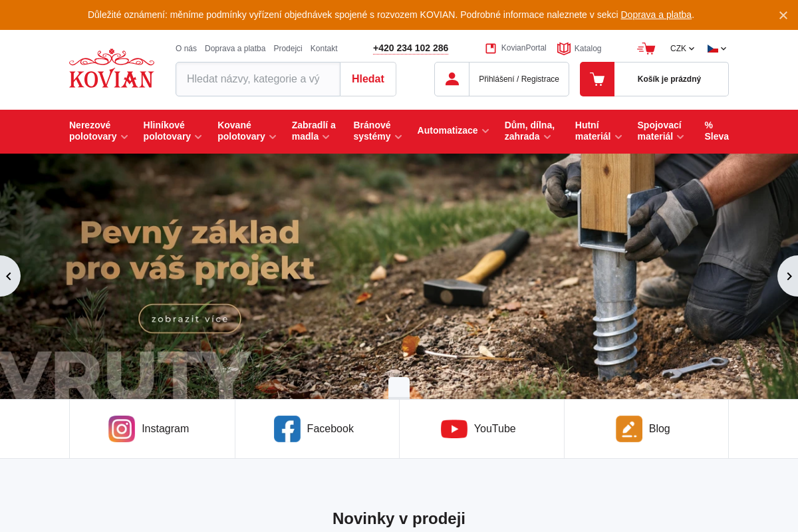Dismiss the orange announcement banner

coord(783,15)
